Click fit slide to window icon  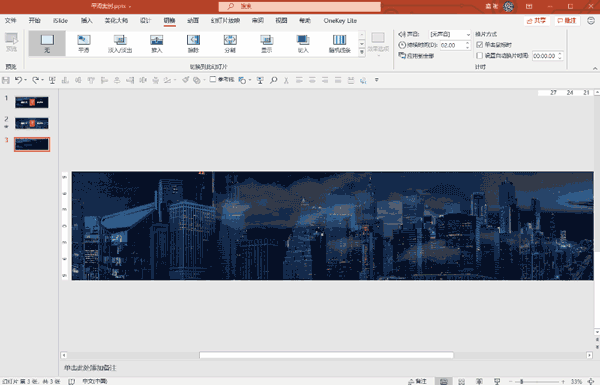click(x=591, y=381)
